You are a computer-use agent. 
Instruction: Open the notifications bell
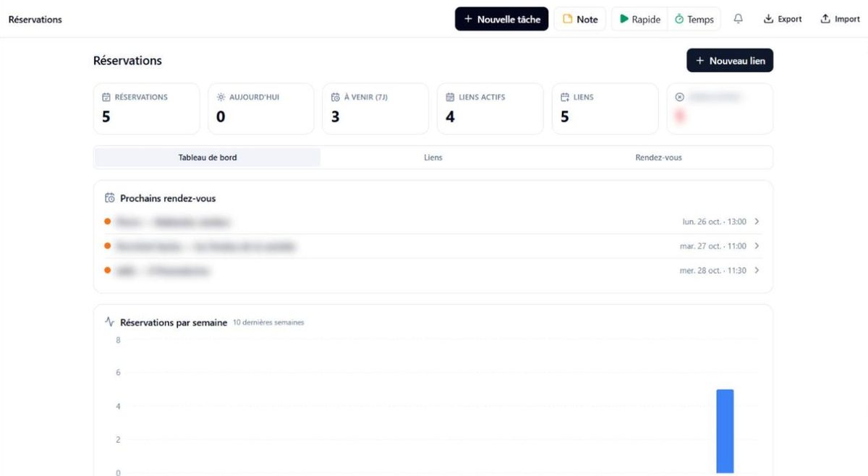coord(738,20)
